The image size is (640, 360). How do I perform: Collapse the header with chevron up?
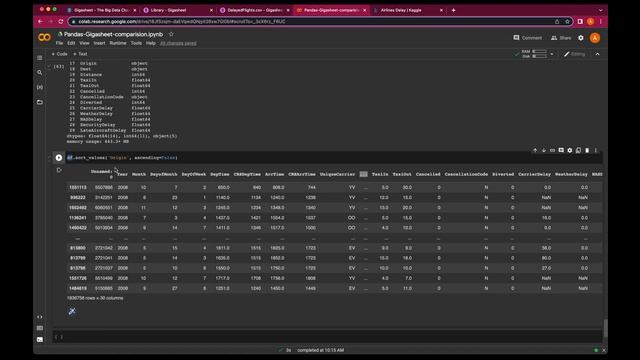(598, 54)
